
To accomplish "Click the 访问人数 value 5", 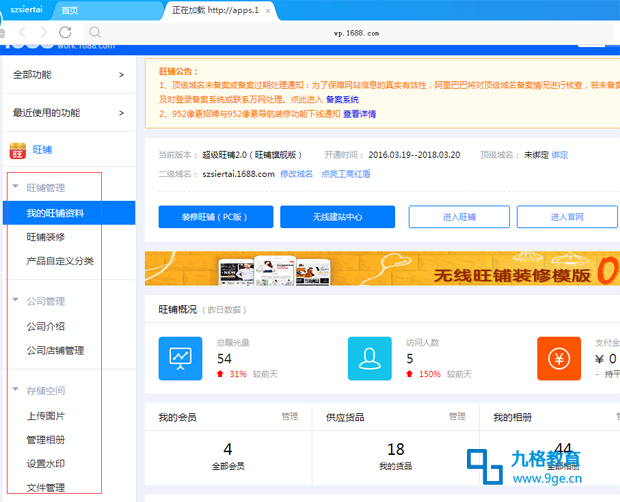I will (410, 359).
